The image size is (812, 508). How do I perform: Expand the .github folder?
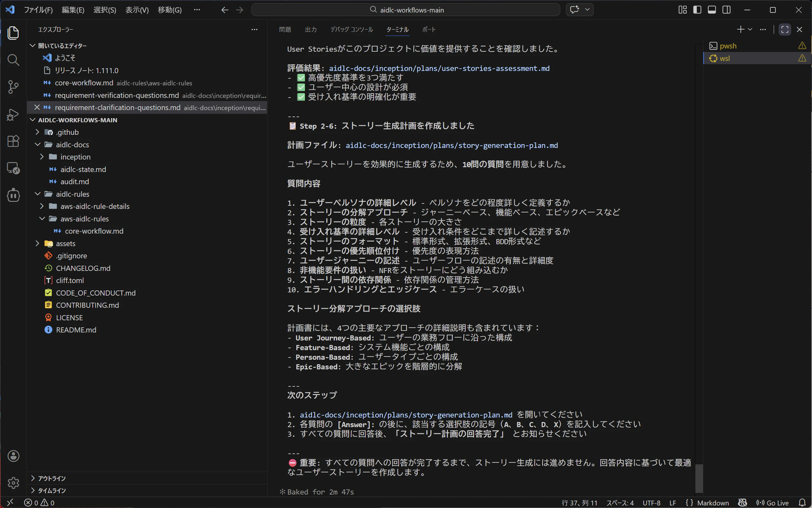[38, 133]
